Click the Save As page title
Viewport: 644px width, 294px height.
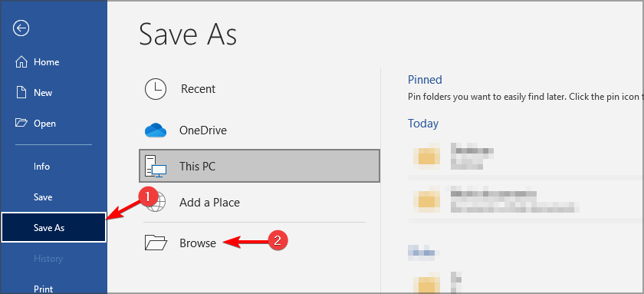[x=188, y=34]
